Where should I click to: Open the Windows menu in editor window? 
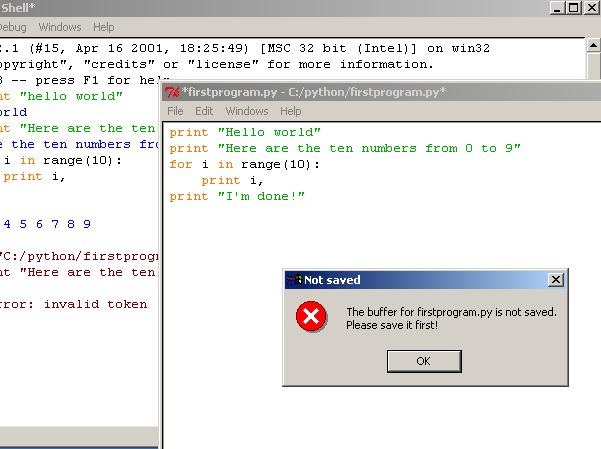(x=246, y=111)
